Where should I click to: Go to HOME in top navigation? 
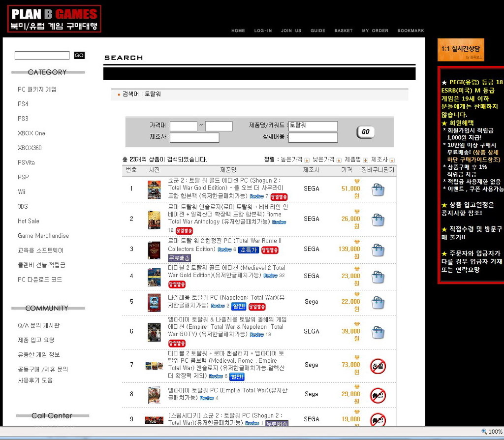[238, 31]
